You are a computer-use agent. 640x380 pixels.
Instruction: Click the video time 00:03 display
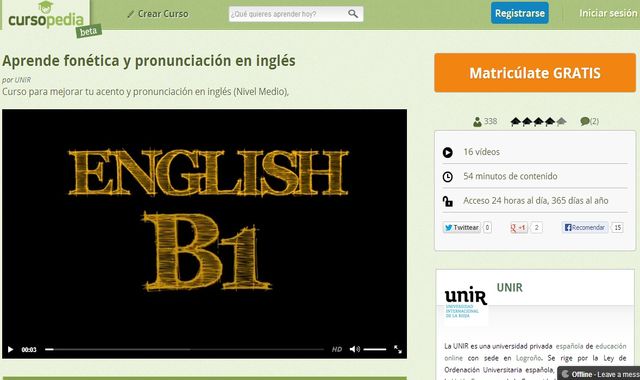pos(29,350)
